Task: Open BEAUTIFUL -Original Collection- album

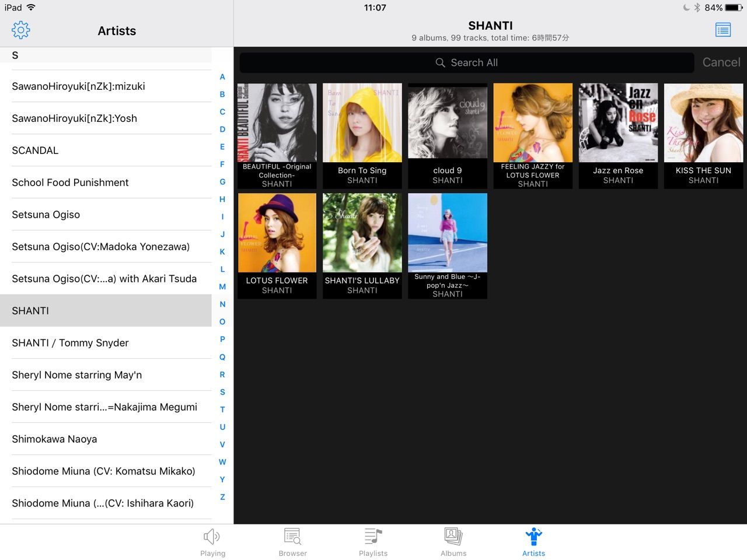Action: tap(277, 136)
